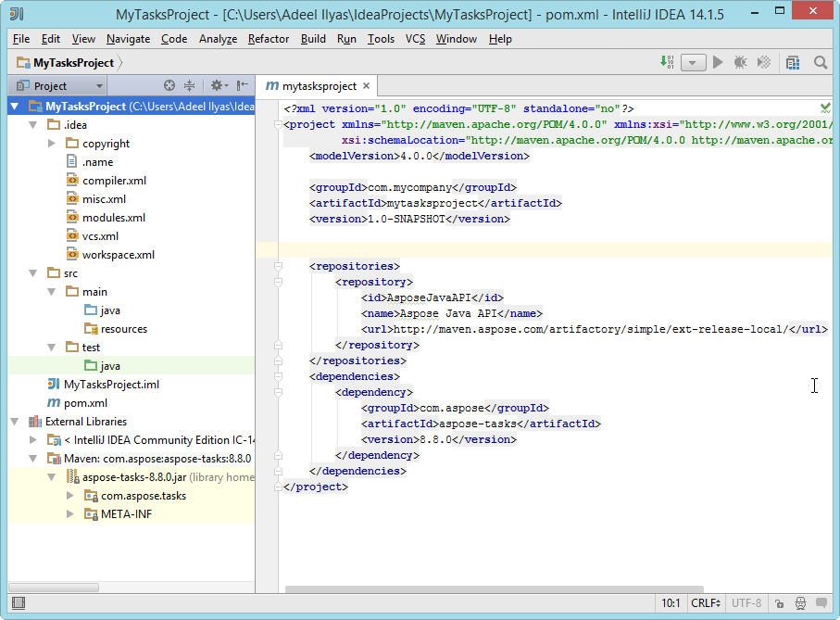Toggle tool window buttons at bottom-left corner
The height and width of the screenshot is (620, 840).
point(19,603)
